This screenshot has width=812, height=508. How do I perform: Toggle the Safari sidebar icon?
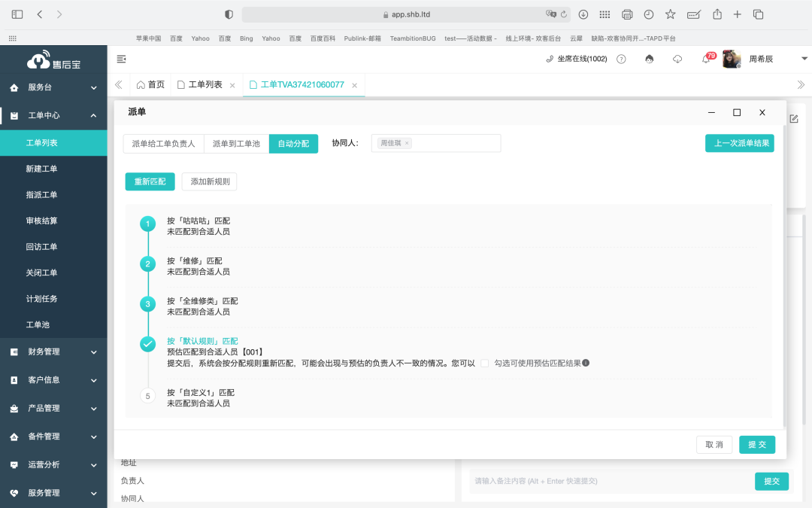click(17, 14)
